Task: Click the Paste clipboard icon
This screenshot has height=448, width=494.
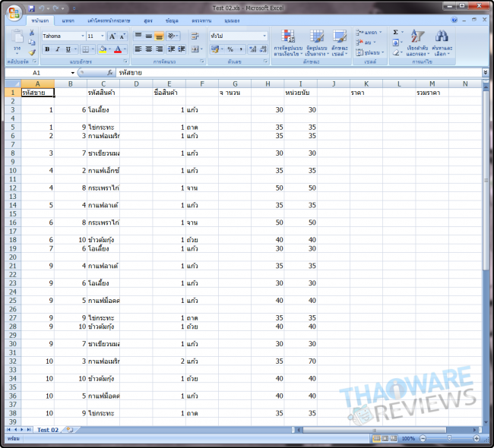Action: click(17, 36)
